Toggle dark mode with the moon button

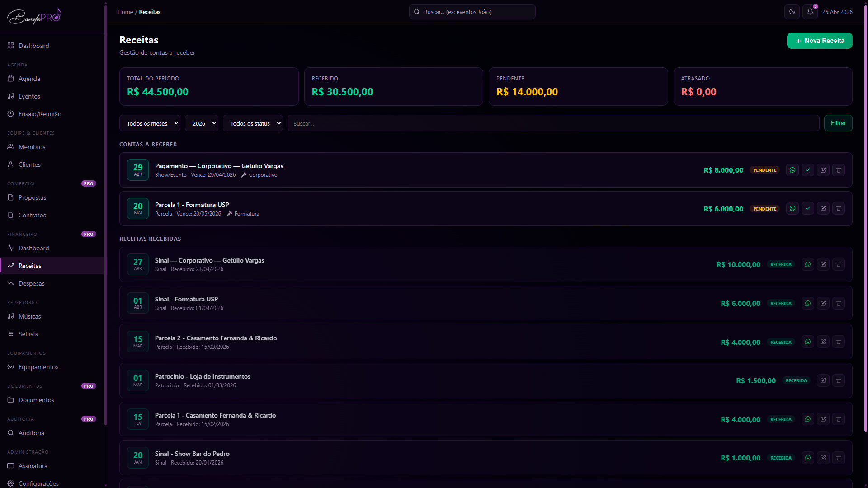click(x=792, y=12)
